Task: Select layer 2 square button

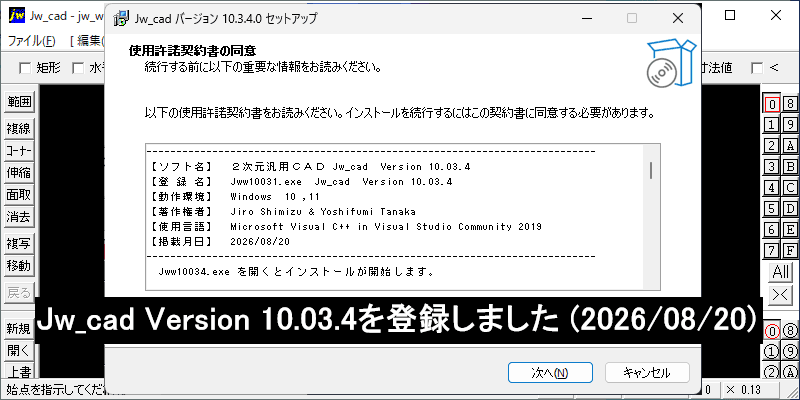Action: pyautogui.click(x=772, y=145)
